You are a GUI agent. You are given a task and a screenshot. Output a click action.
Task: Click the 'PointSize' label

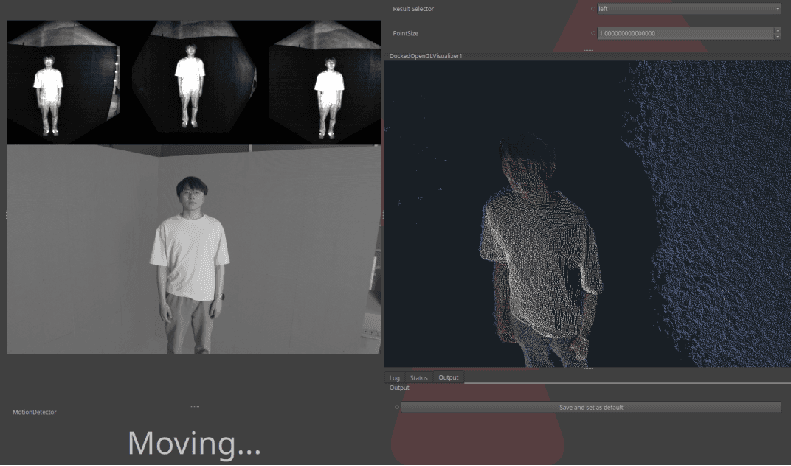pos(405,33)
